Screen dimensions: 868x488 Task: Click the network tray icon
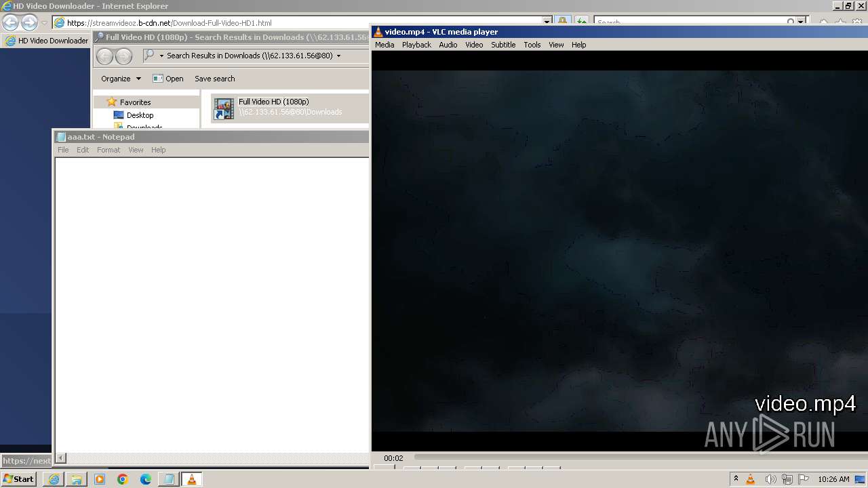pos(787,479)
